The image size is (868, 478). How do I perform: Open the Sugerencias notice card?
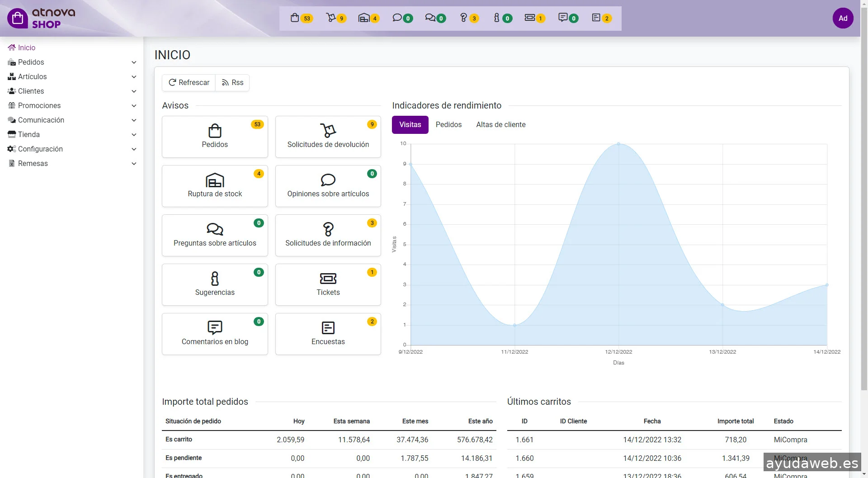[x=215, y=284]
